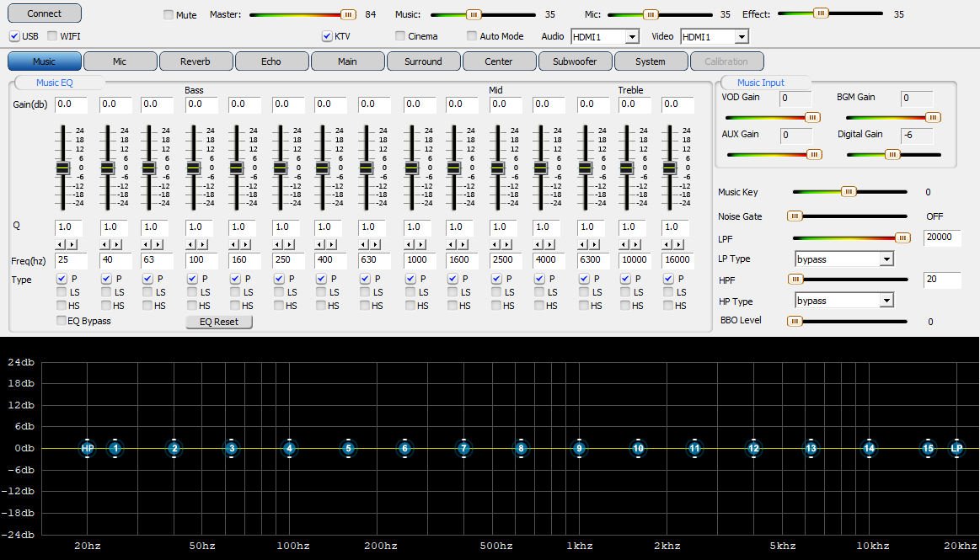Click the Master volume slider handle
Viewport: 980px width, 560px height.
click(348, 14)
